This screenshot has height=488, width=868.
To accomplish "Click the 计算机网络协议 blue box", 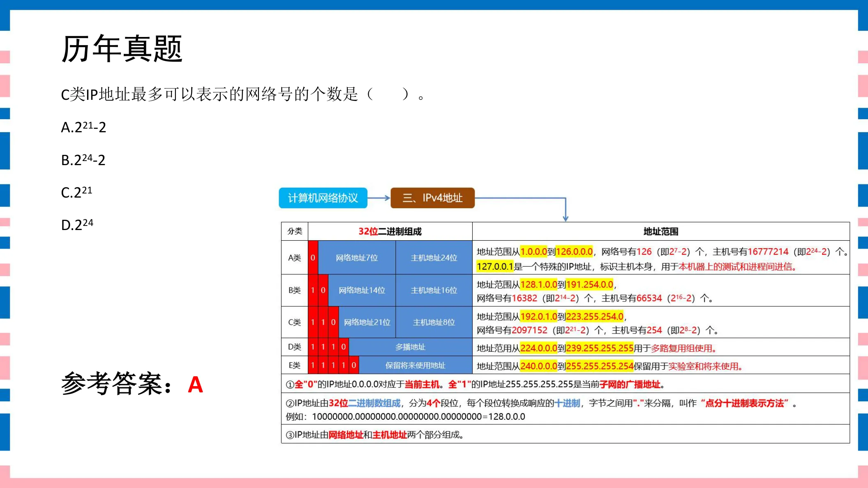I will [323, 198].
